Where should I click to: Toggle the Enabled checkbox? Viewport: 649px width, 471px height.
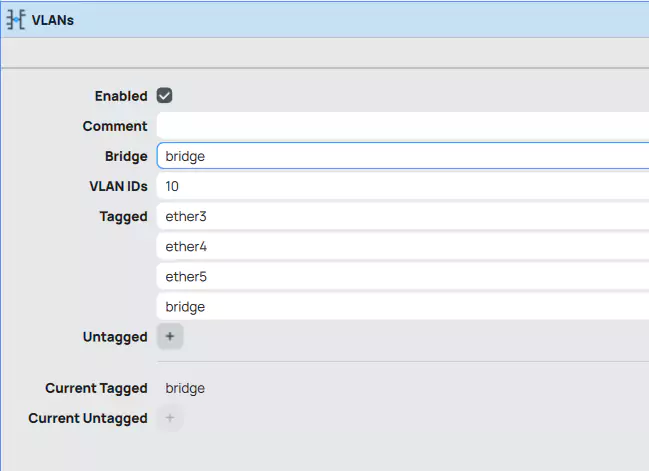165,96
